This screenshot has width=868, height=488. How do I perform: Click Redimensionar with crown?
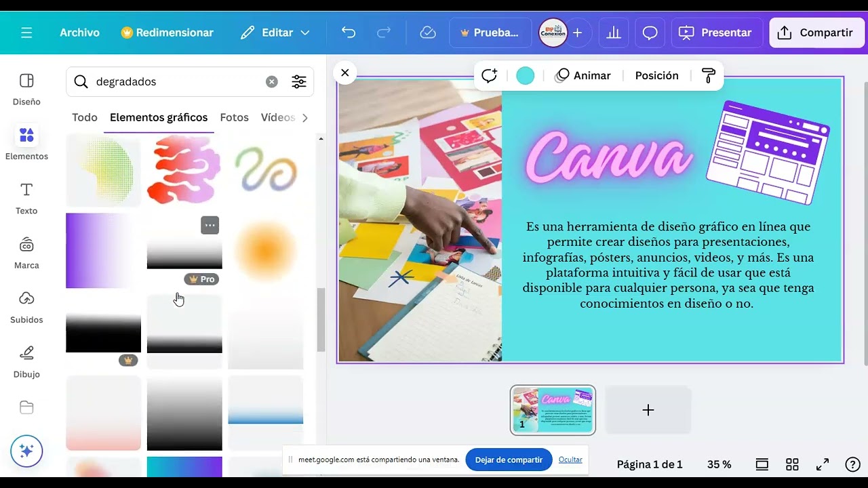coord(167,33)
